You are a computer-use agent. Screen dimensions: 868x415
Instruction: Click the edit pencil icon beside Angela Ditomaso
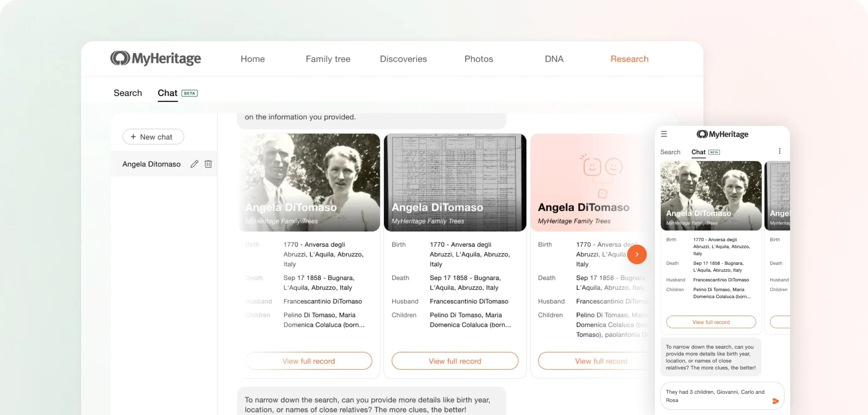point(194,164)
